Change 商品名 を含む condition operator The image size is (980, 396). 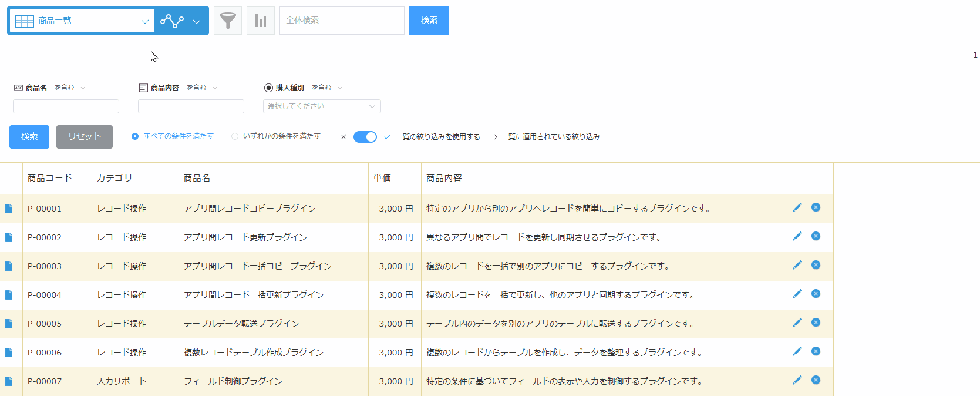[x=70, y=88]
